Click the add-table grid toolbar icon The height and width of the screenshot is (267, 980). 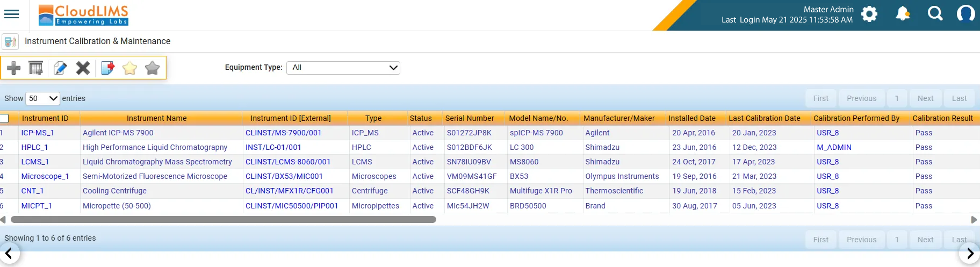point(36,68)
